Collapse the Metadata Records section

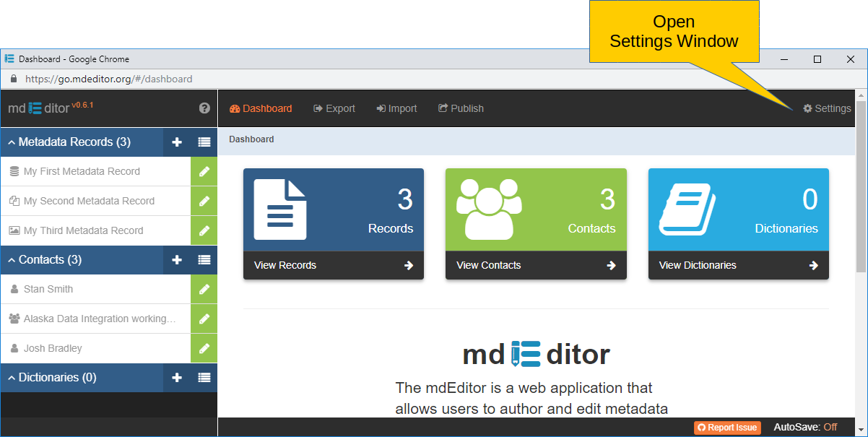(12, 142)
